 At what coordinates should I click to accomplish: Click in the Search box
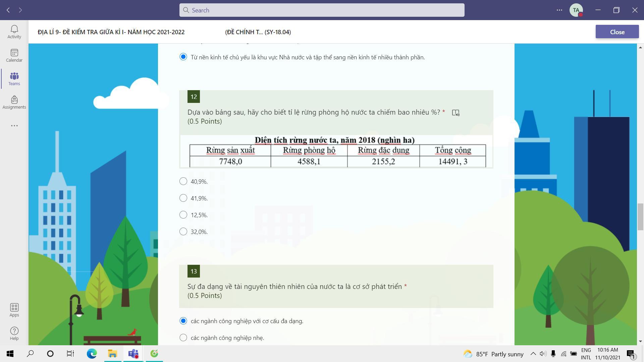[322, 10]
